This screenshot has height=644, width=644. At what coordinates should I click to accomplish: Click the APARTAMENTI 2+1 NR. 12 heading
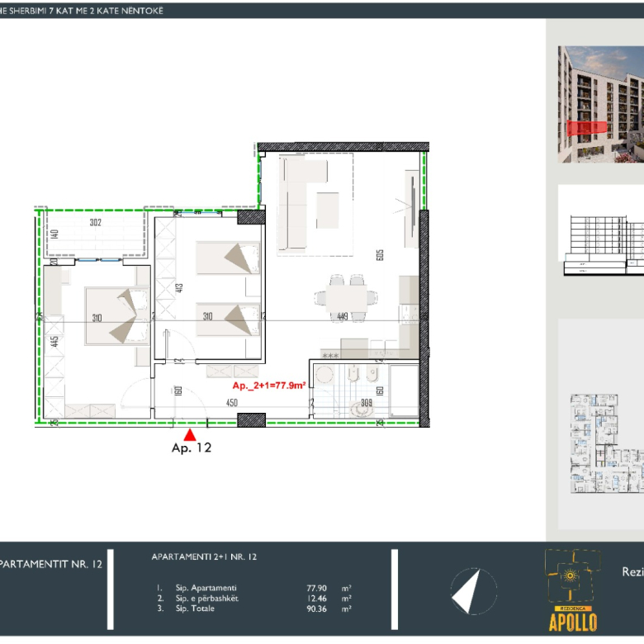click(x=204, y=557)
